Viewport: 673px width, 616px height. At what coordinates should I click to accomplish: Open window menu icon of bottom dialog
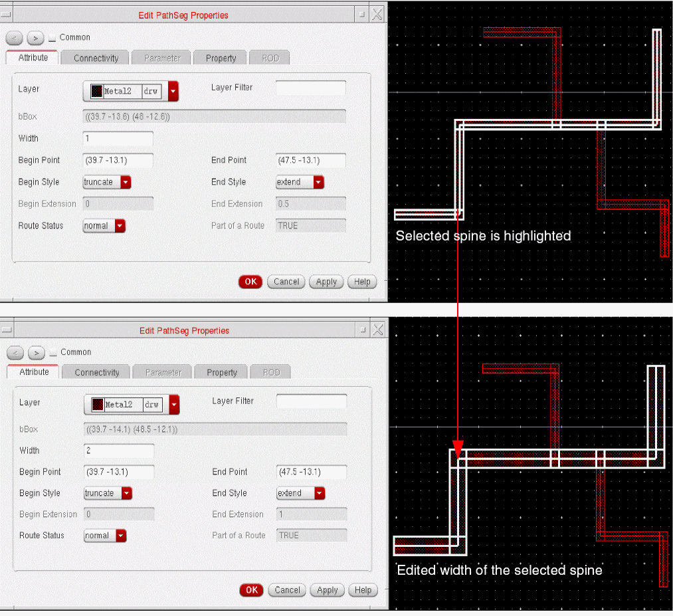point(7,330)
